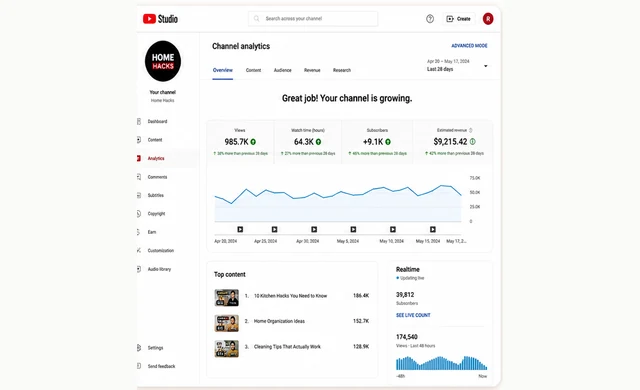Click the 186.4K view count
The image size is (640, 390).
click(361, 296)
